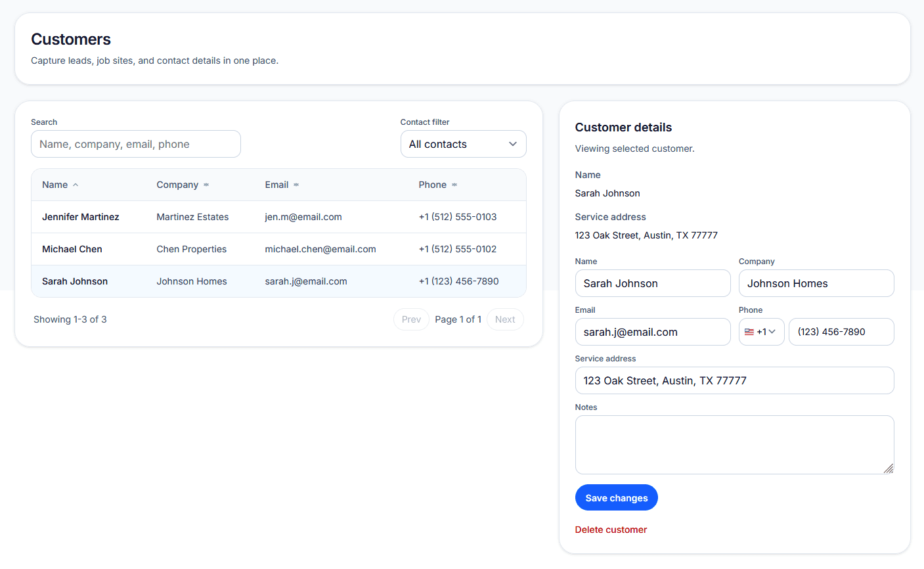Open the All contacts filter dropdown
Image resolution: width=924 pixels, height=569 pixels.
click(464, 144)
